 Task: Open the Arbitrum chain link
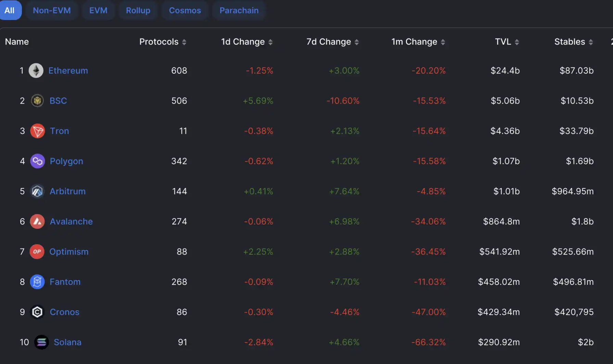pos(68,191)
